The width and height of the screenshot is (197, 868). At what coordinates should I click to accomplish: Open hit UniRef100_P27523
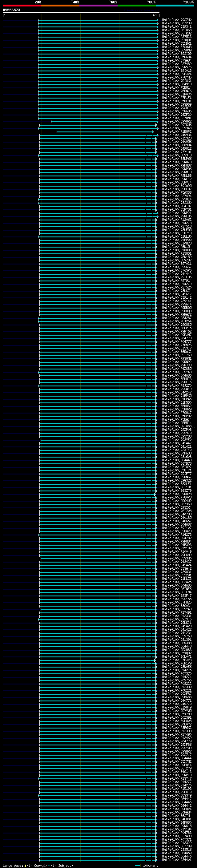click(177, 37)
